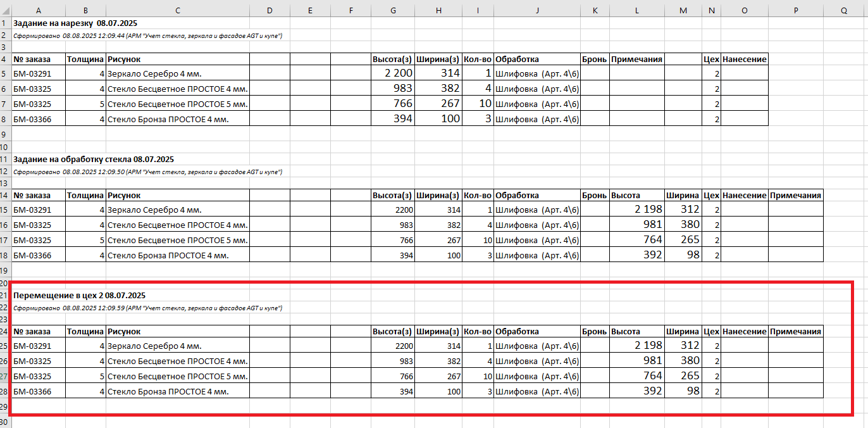
Task: Select the "Задание на нарезку 08.07.2025" title cell
Action: tap(75, 23)
